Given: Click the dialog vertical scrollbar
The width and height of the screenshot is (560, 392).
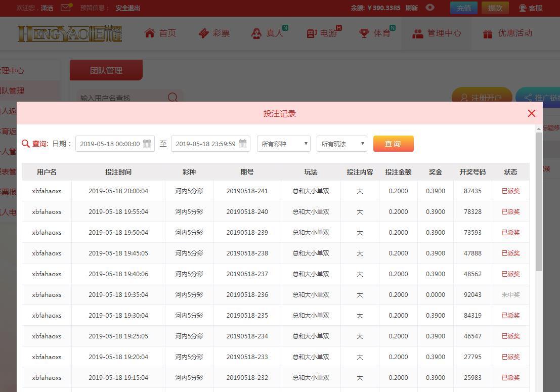Looking at the screenshot, I should tap(538, 202).
